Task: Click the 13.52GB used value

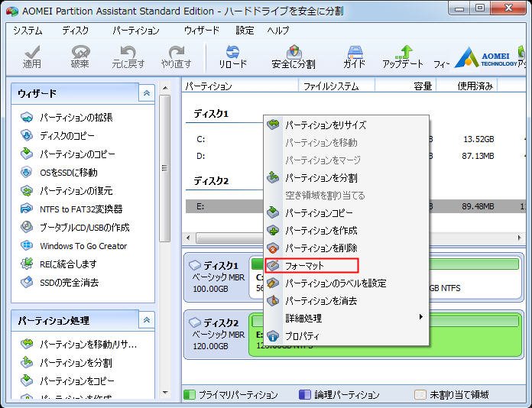Action: click(x=478, y=139)
